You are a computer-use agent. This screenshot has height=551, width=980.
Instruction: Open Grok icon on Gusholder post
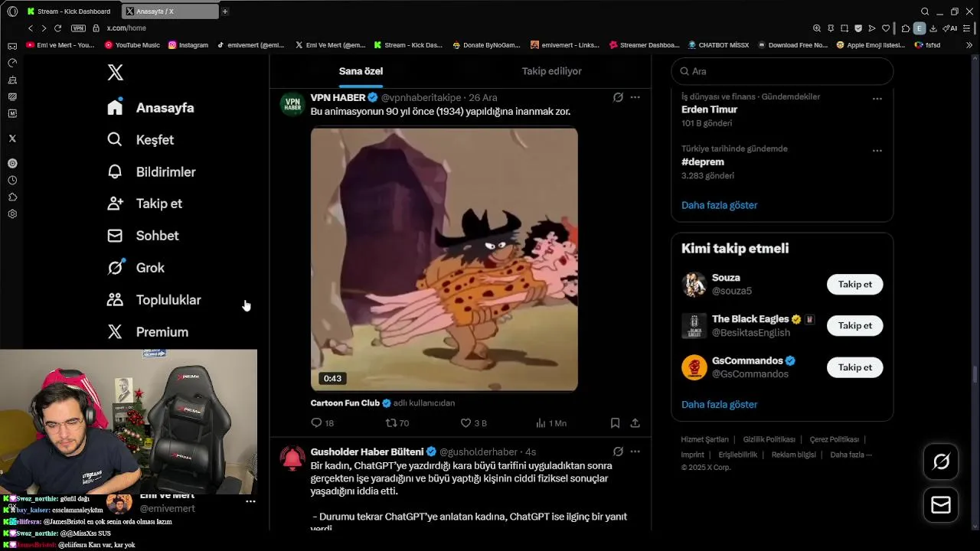[618, 452]
